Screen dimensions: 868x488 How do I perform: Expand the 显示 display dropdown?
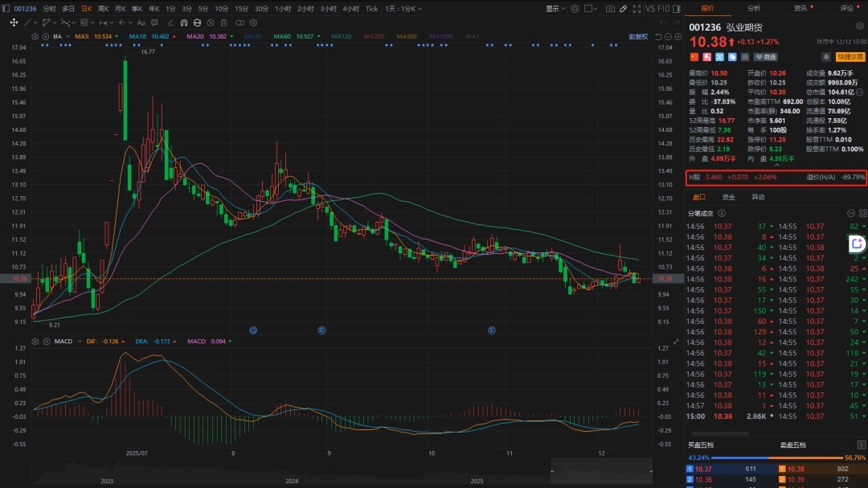pos(555,9)
